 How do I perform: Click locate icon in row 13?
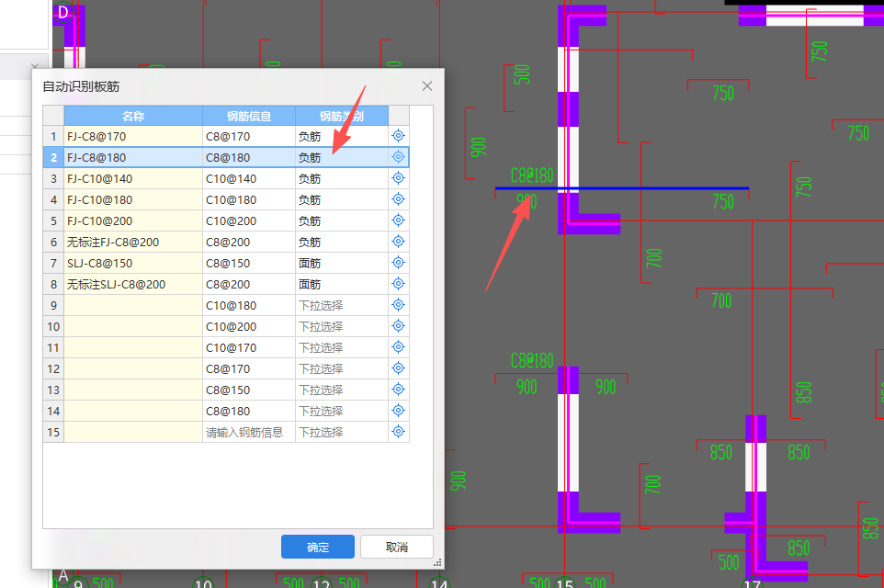pos(398,390)
